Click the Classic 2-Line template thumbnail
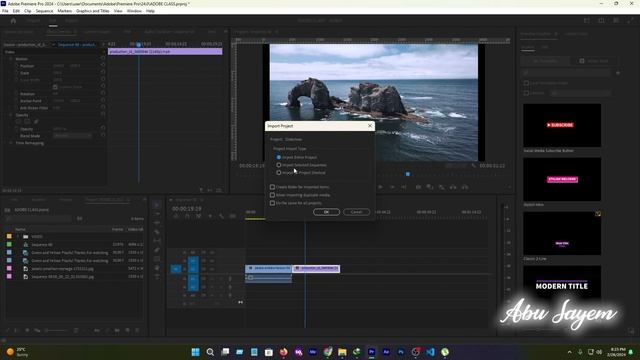 (562, 233)
